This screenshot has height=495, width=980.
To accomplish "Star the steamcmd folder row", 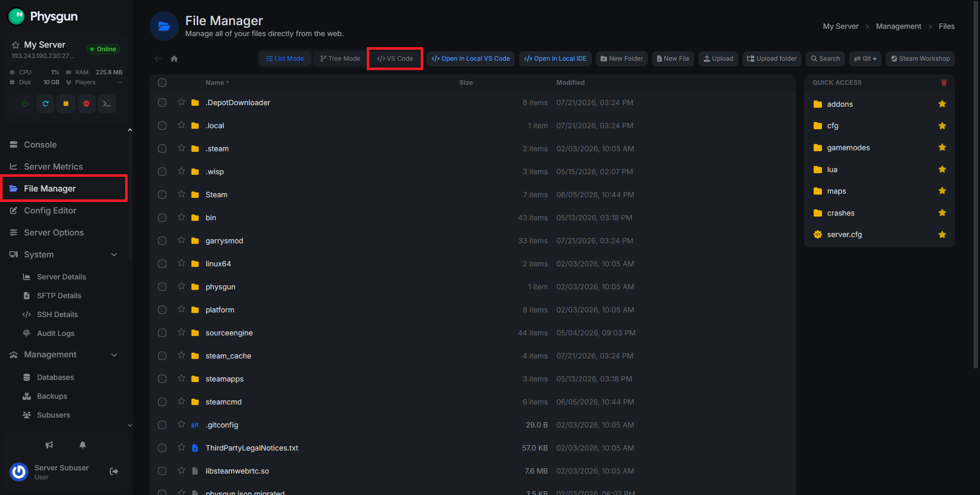I will point(182,401).
